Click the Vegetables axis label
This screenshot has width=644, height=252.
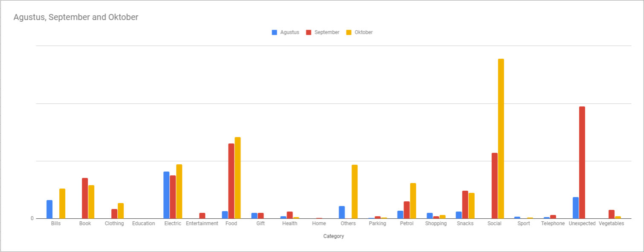tap(611, 223)
